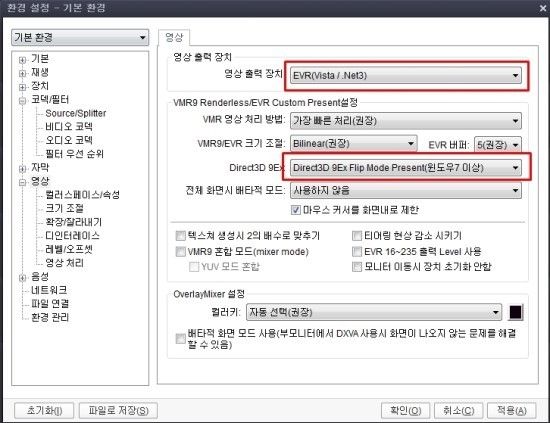Screen dimensions: 550x423
Task: Select 디인터레이스 in the tree
Action: (72, 236)
